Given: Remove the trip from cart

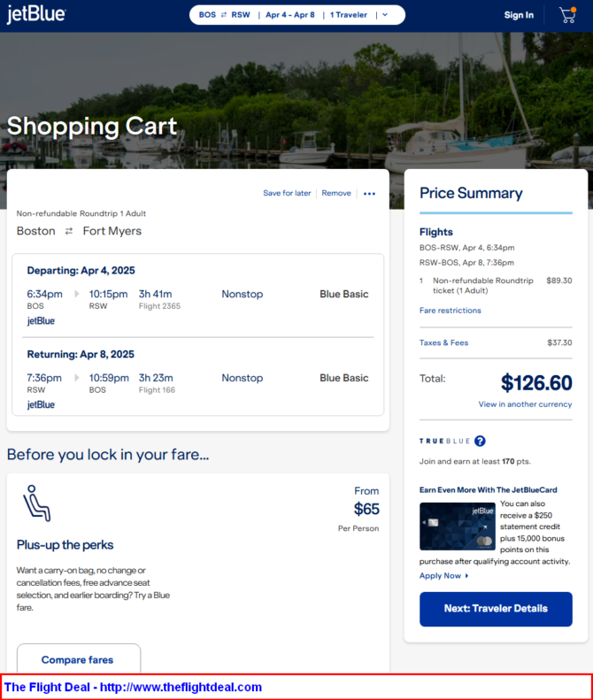Looking at the screenshot, I should click(x=336, y=193).
